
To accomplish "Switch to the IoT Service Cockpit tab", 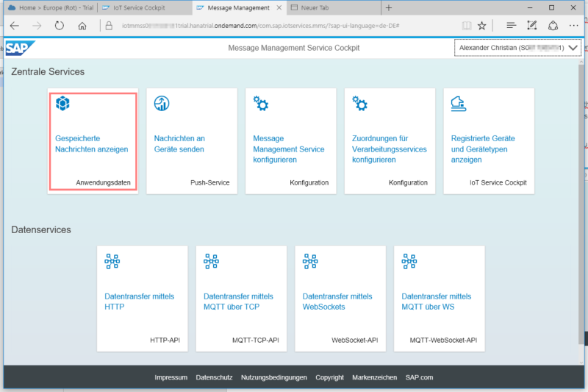I will [x=145, y=8].
